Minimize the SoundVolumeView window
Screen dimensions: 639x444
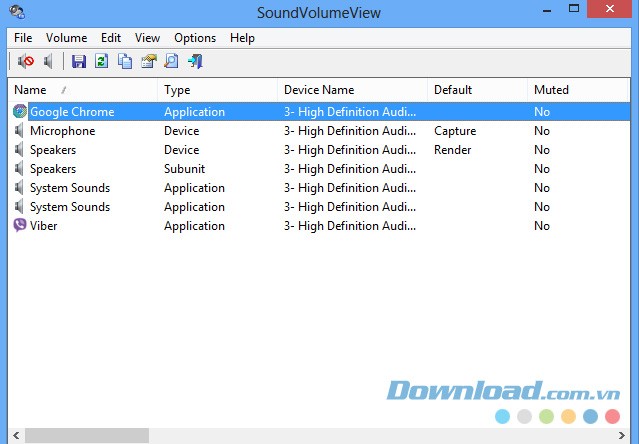547,10
